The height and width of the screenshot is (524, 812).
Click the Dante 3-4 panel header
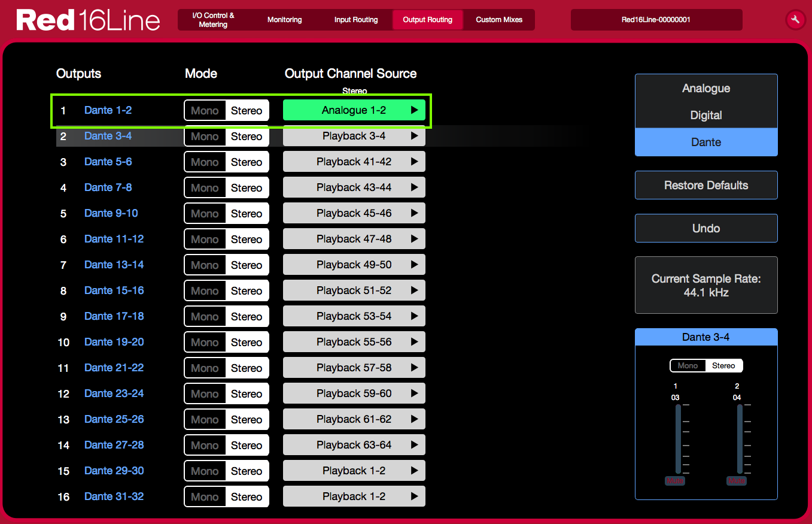click(706, 337)
